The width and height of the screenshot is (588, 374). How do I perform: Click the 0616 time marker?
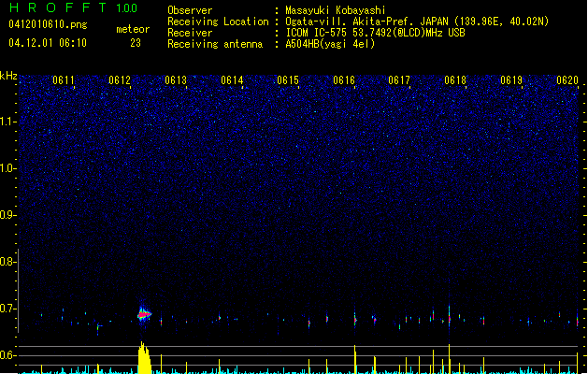tap(344, 80)
